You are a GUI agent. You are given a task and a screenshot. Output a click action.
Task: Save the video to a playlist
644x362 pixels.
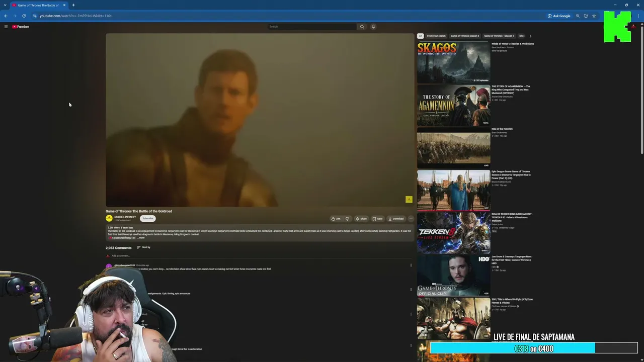point(377,219)
